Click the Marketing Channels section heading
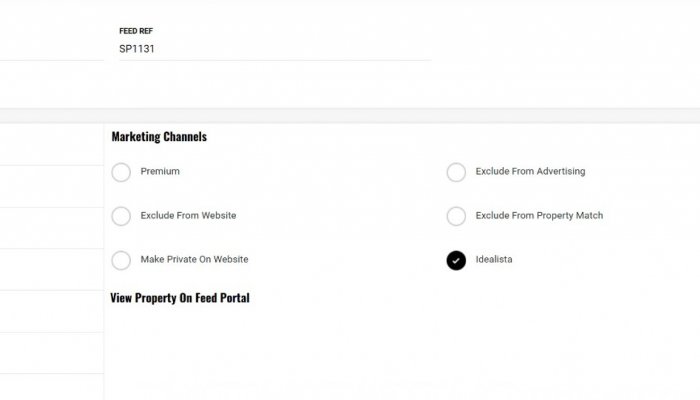 (x=159, y=136)
